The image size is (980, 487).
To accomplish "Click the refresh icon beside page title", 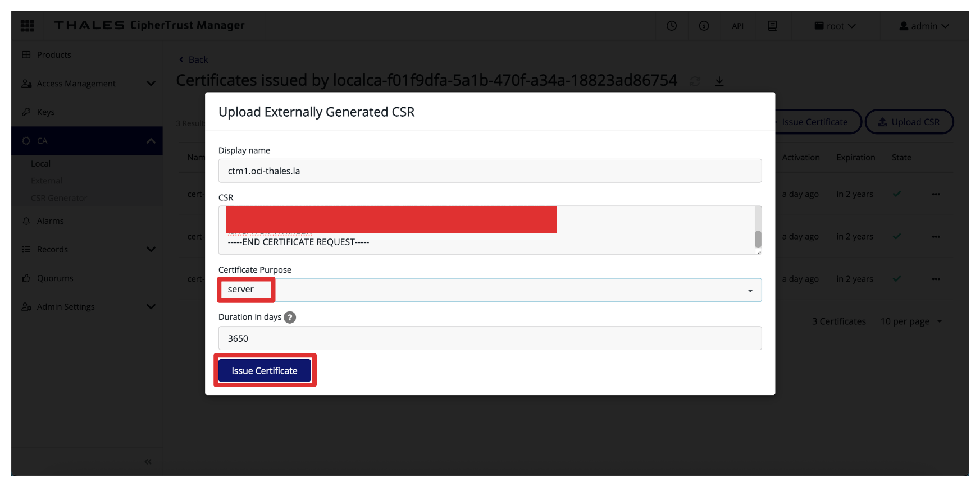I will (x=695, y=81).
